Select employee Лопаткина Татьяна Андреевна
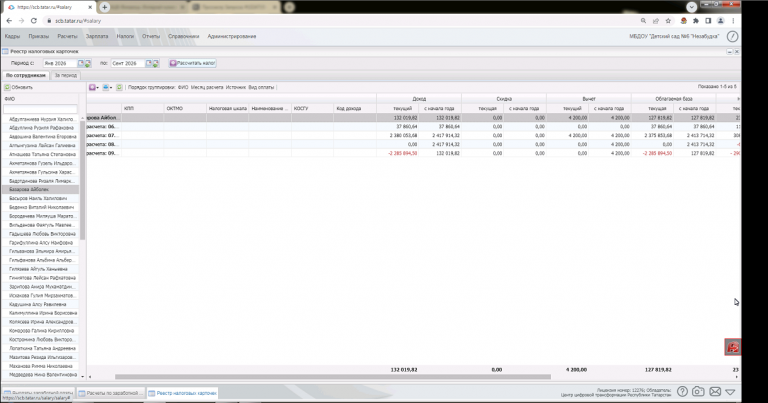 [40, 348]
